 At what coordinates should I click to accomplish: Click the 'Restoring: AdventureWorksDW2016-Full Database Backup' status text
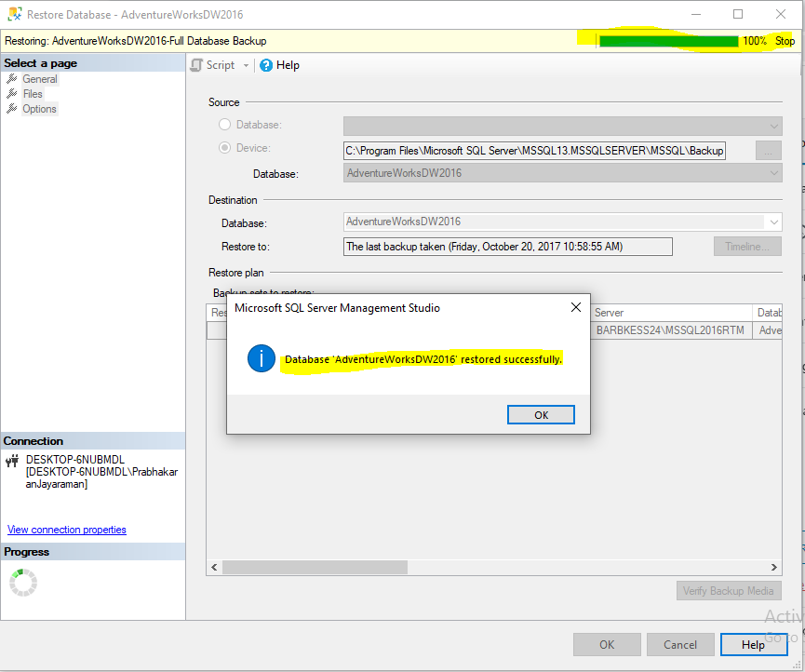[136, 41]
